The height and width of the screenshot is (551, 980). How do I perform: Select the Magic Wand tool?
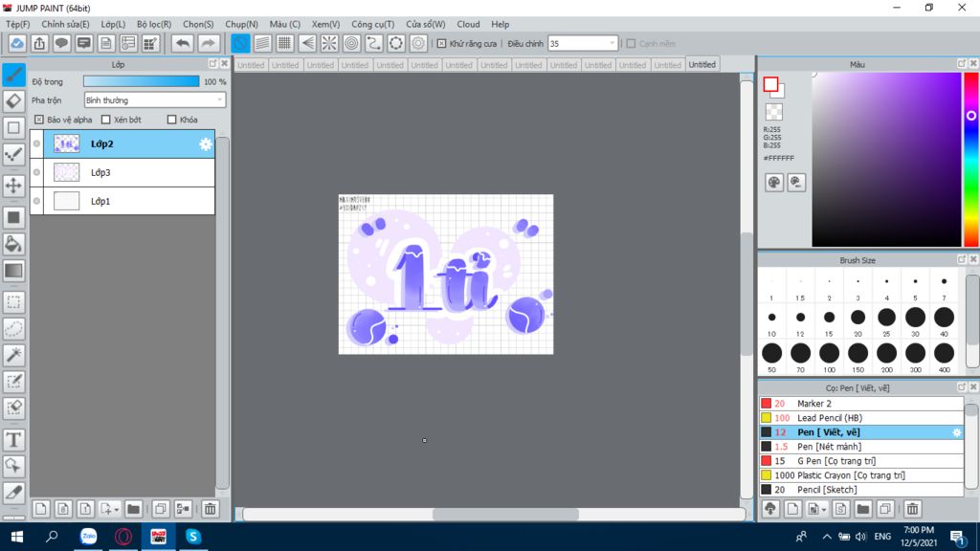point(13,355)
